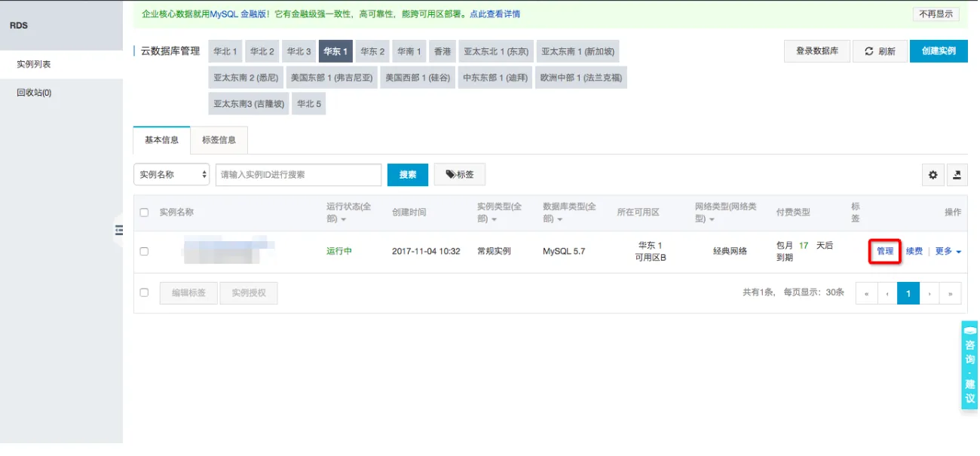Select the 美国东部 1 (弗吉尼亚) region
This screenshot has width=980, height=456.
point(332,78)
